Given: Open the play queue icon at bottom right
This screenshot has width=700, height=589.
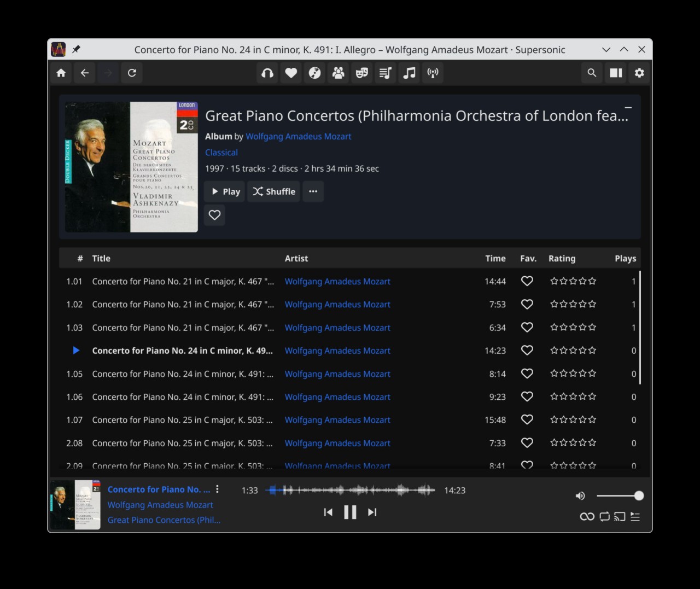Looking at the screenshot, I should pos(635,516).
